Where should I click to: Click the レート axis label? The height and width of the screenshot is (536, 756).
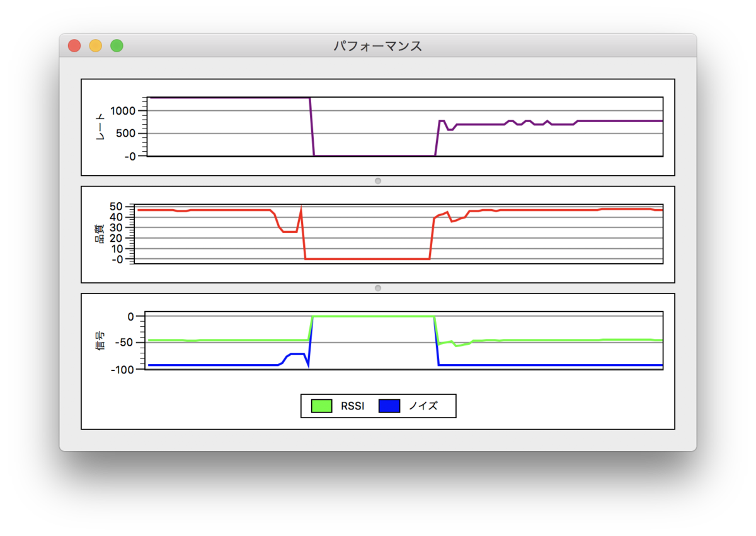click(x=100, y=127)
